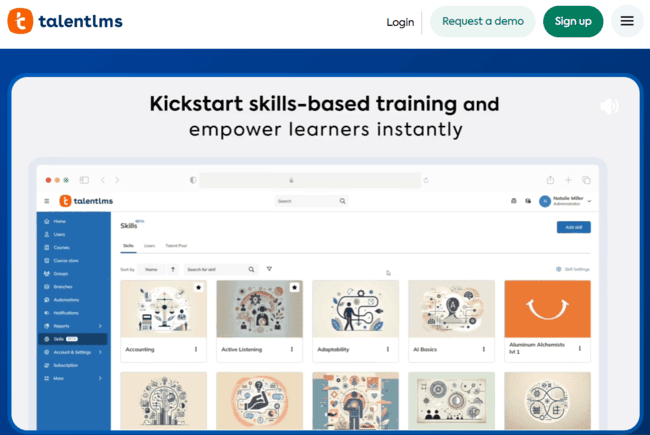Open the Adaptability card options menu
The height and width of the screenshot is (435, 650).
pos(388,349)
